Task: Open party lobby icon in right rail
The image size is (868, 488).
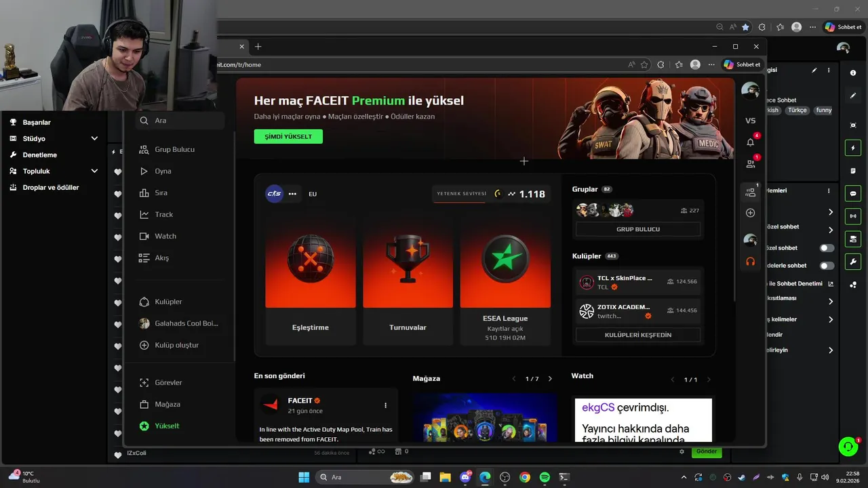Action: 751,192
